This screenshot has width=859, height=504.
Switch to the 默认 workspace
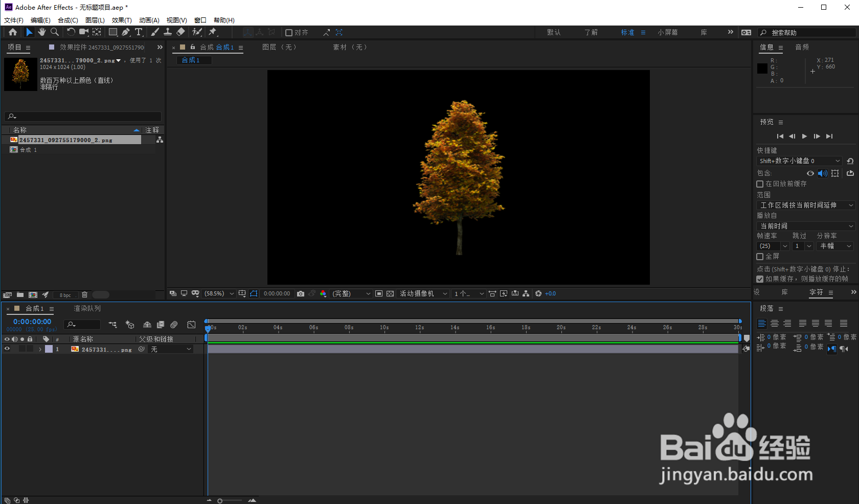coord(554,33)
